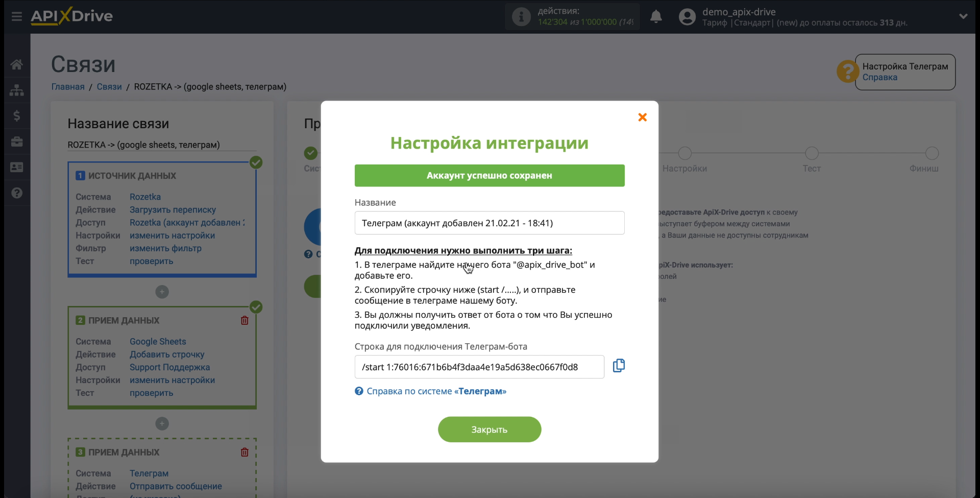
Task: Open the hamburger menu in header
Action: pos(17,16)
